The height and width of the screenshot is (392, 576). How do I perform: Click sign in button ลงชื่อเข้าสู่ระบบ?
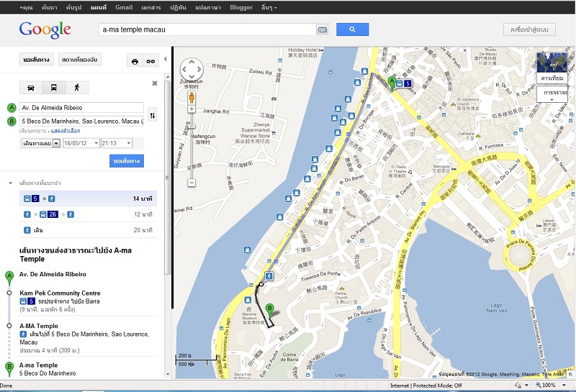coord(529,29)
